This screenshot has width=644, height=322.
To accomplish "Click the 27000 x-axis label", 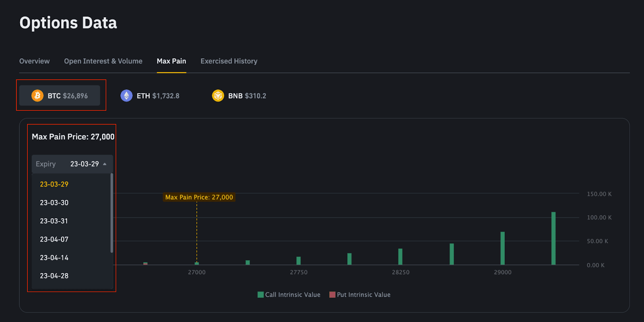I will (x=197, y=272).
